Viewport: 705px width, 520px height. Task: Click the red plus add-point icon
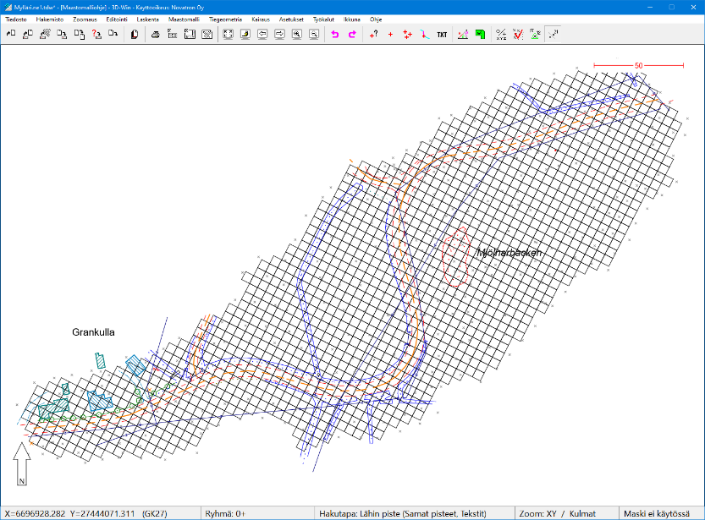click(390, 34)
